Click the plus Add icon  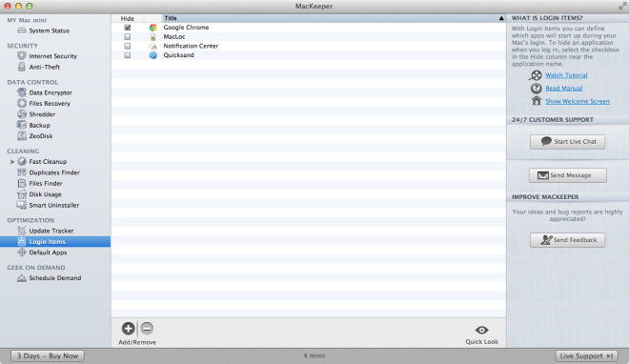point(128,329)
